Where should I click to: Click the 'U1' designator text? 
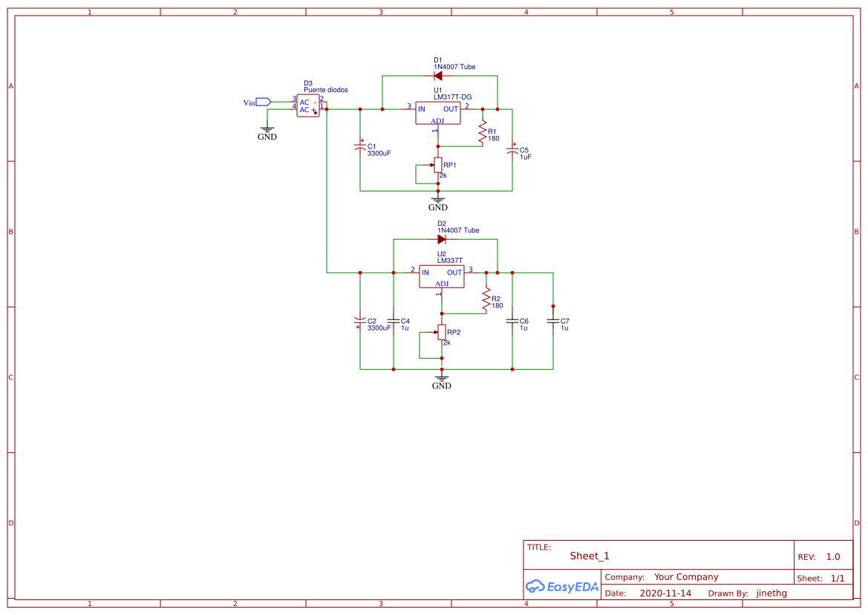(x=438, y=91)
